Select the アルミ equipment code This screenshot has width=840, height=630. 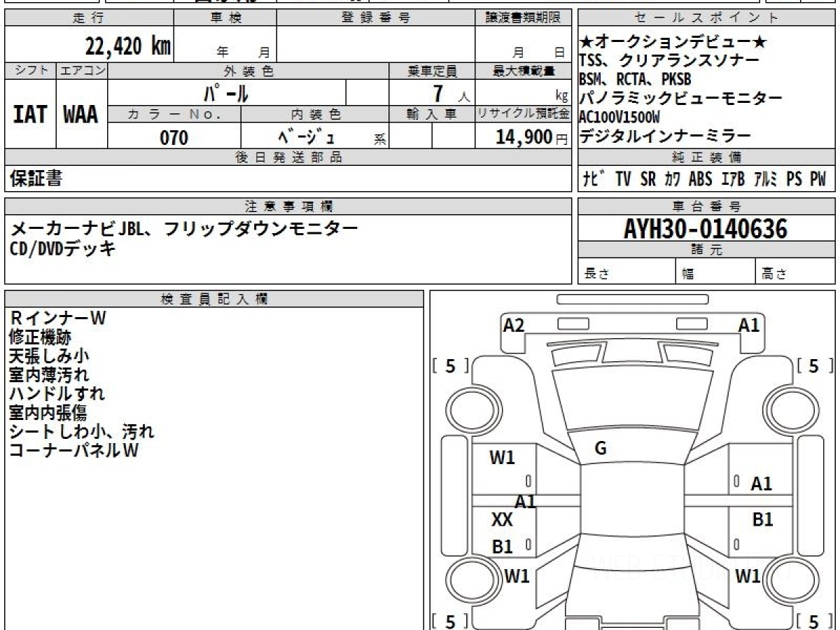[x=766, y=180]
